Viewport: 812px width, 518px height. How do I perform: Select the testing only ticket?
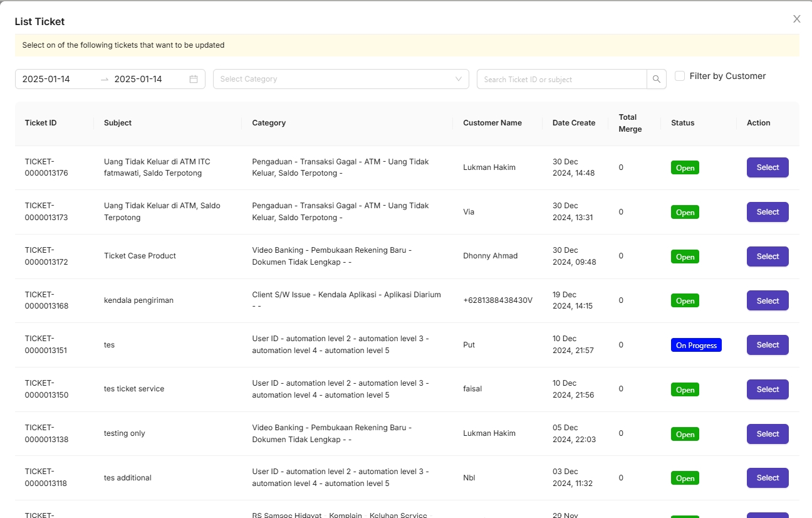767,434
